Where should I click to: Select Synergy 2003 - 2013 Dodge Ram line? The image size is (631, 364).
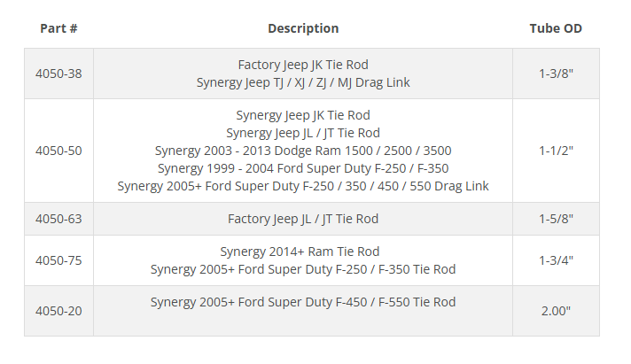point(303,151)
